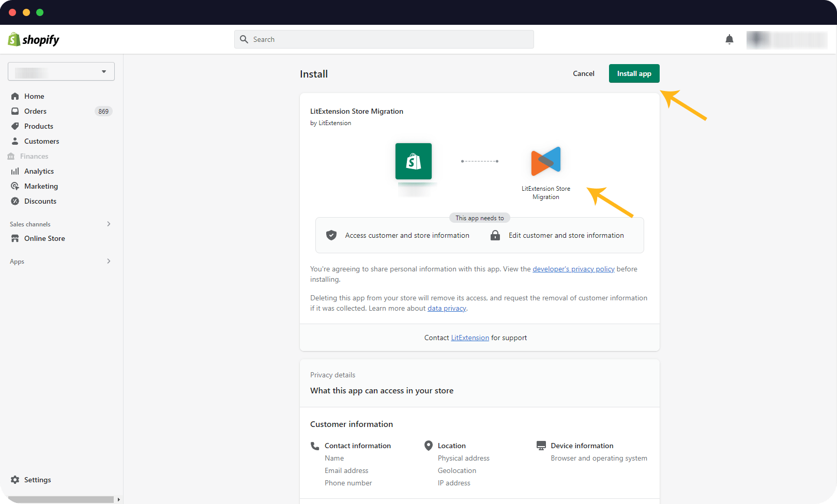Click the 'Customer information' heading
This screenshot has width=837, height=504.
(352, 424)
